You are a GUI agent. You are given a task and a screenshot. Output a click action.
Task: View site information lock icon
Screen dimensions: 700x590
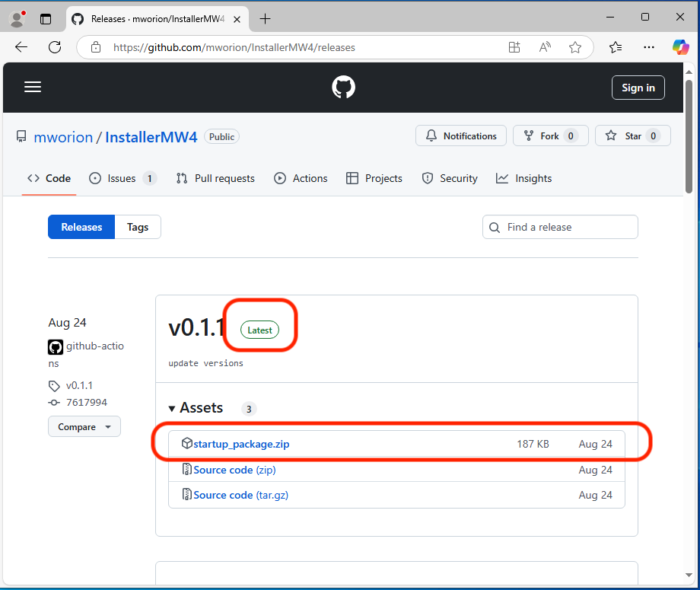point(96,47)
